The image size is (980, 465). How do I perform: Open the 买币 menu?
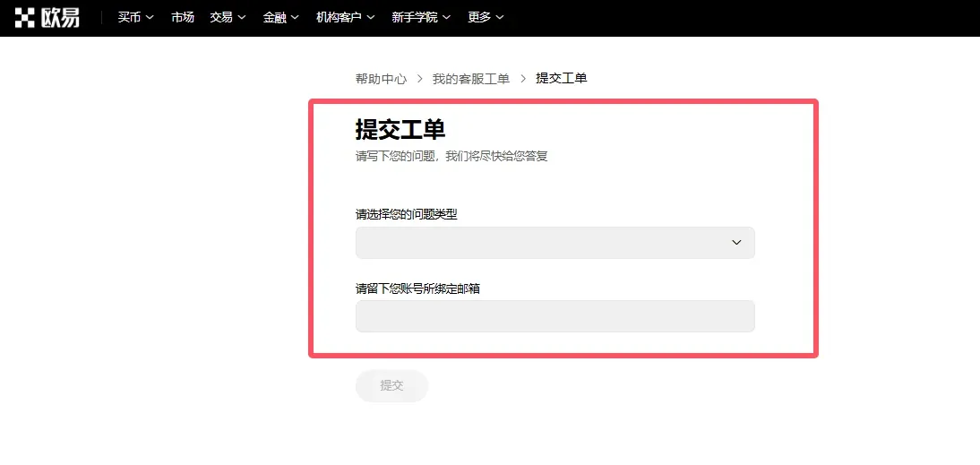(x=135, y=18)
